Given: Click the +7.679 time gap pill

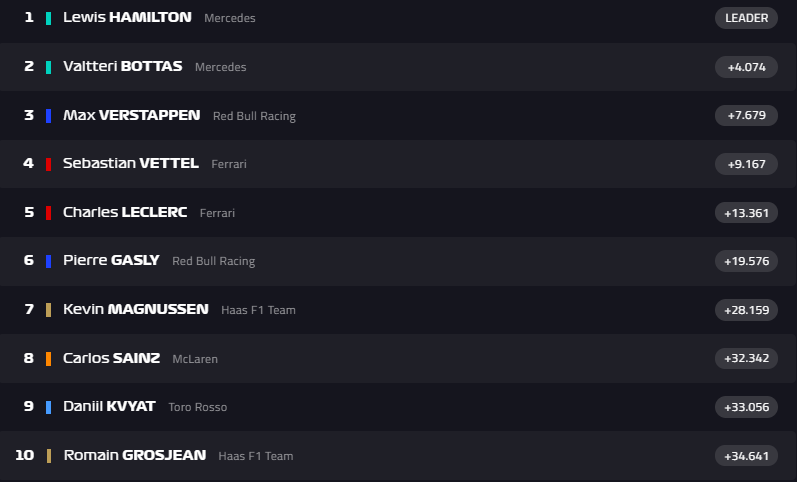Looking at the screenshot, I should (x=746, y=115).
